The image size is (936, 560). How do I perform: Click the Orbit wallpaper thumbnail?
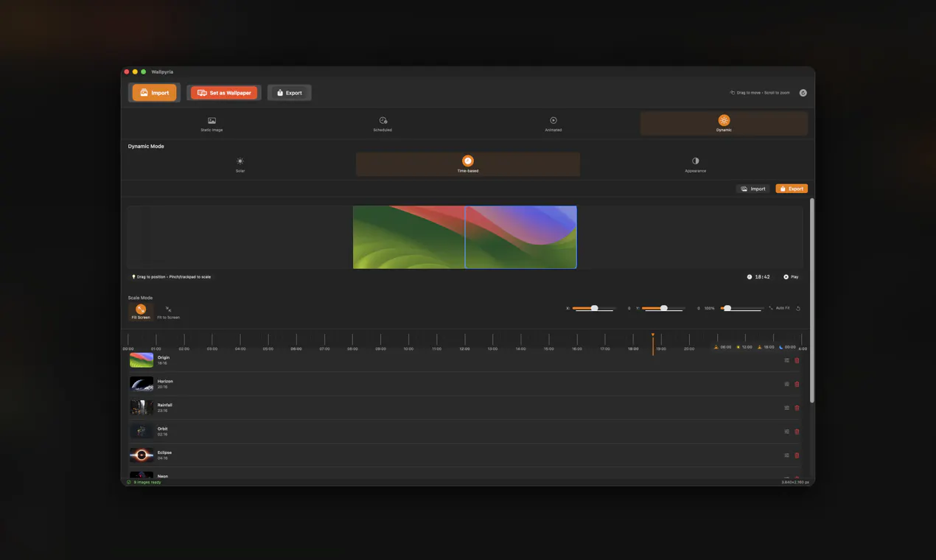pos(142,431)
